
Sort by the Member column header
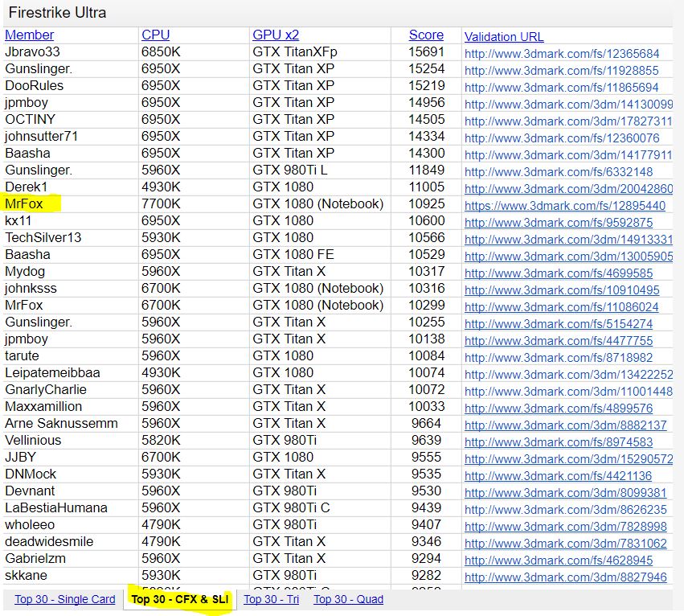click(29, 35)
